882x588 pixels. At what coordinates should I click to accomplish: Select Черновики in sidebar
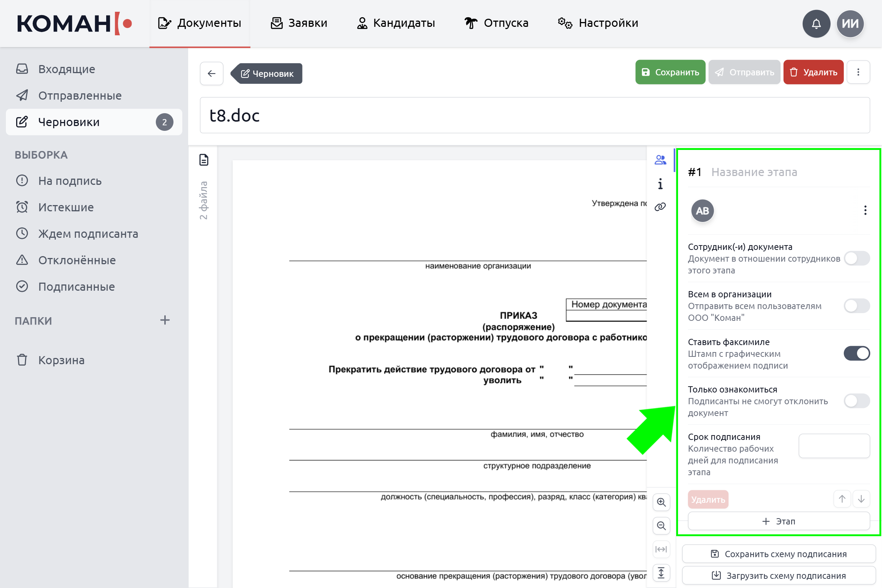point(94,122)
